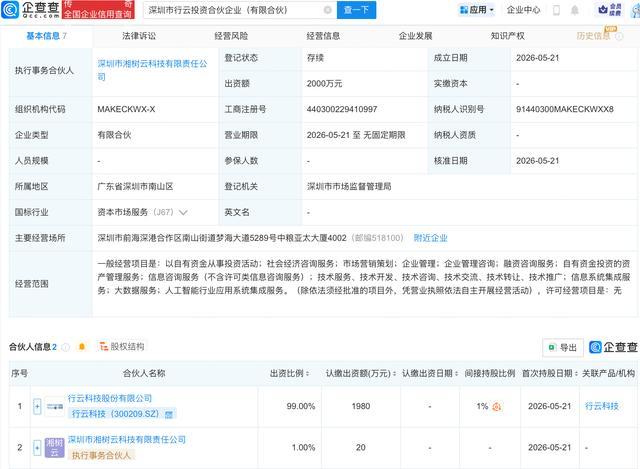Select organization code MAKECKWX-X
Screen dimensions: 640x469
126,109
